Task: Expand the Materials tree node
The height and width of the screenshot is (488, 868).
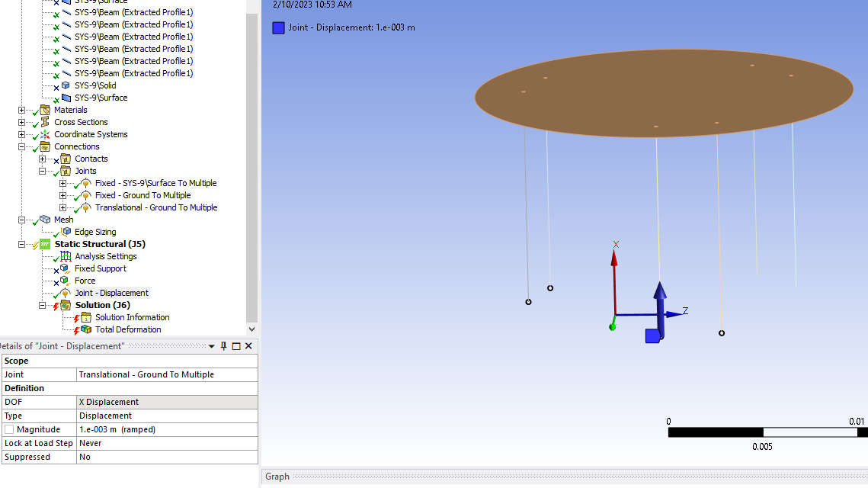Action: (x=21, y=110)
